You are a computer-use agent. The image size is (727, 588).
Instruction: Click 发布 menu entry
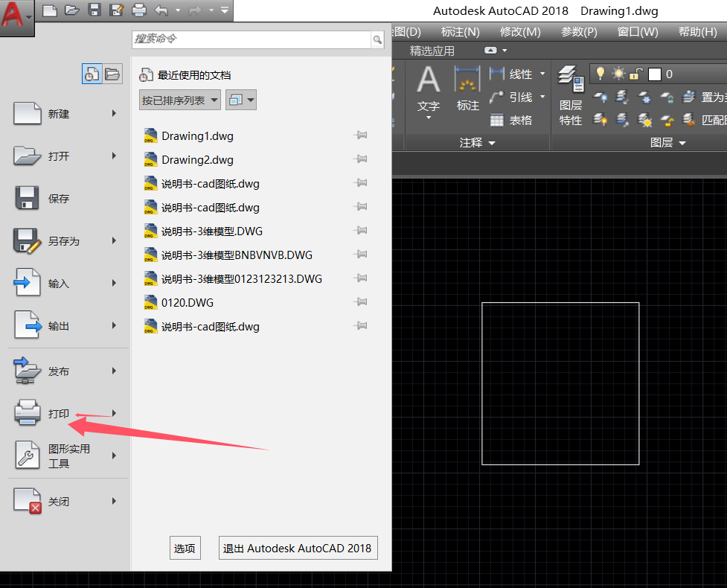65,371
